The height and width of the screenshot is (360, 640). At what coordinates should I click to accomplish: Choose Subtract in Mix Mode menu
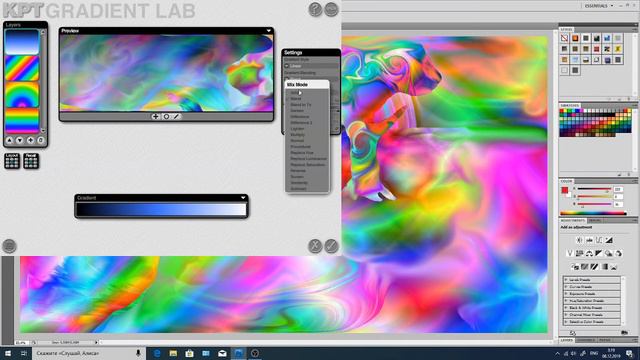pos(298,189)
